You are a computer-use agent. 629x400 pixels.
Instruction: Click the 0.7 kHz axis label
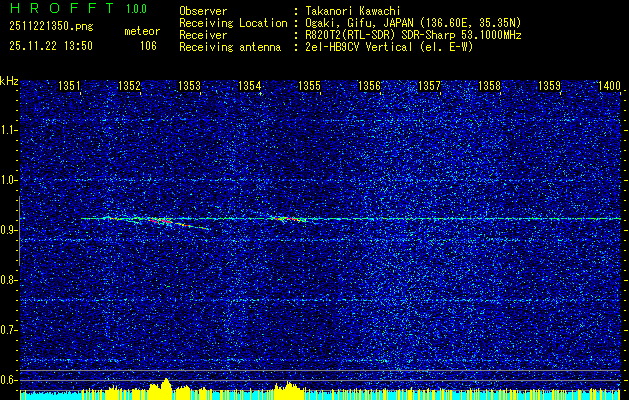tap(7, 330)
